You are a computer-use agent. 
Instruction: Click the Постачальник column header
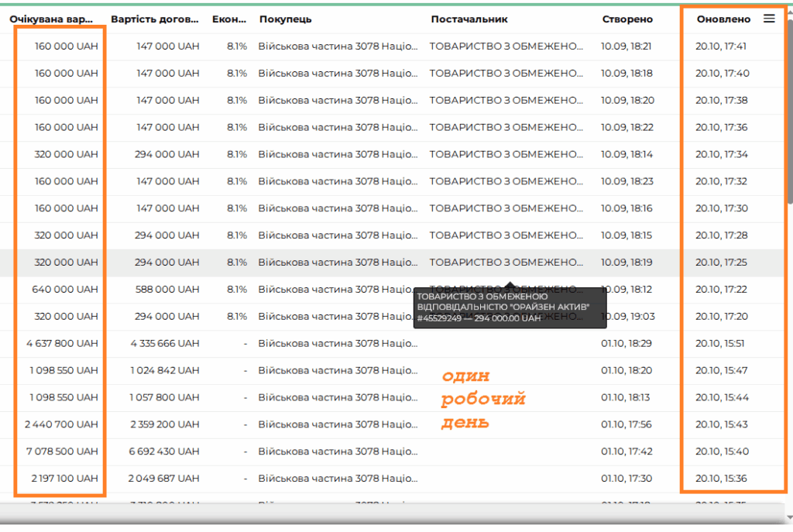(x=469, y=19)
